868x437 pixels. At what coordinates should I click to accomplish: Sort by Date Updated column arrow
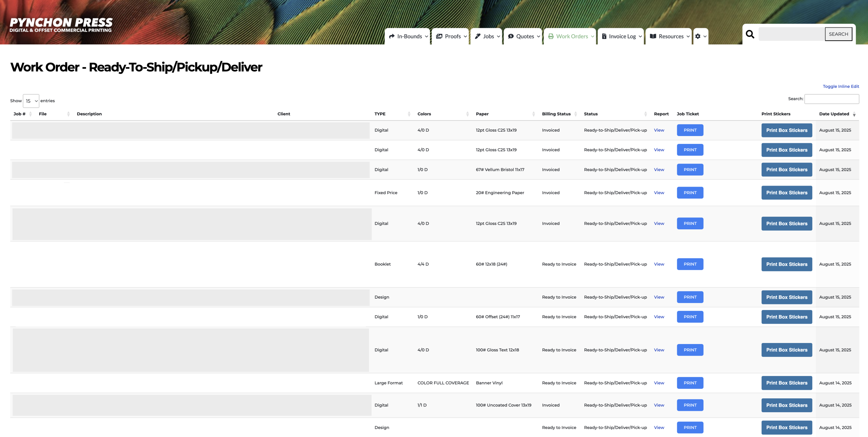coord(854,114)
